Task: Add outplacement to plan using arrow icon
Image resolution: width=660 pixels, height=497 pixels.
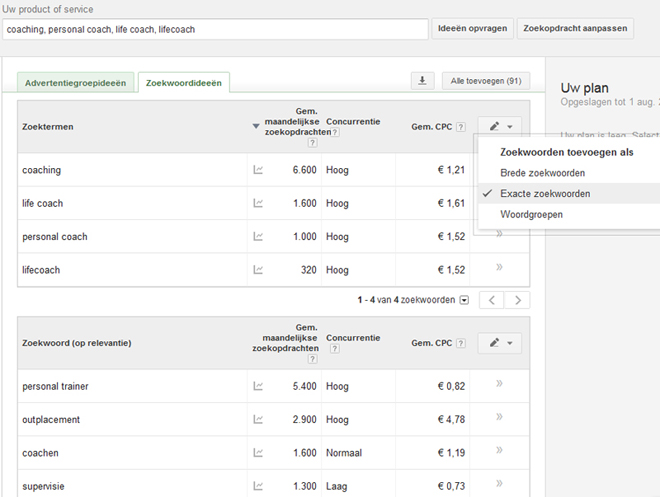Action: (499, 417)
